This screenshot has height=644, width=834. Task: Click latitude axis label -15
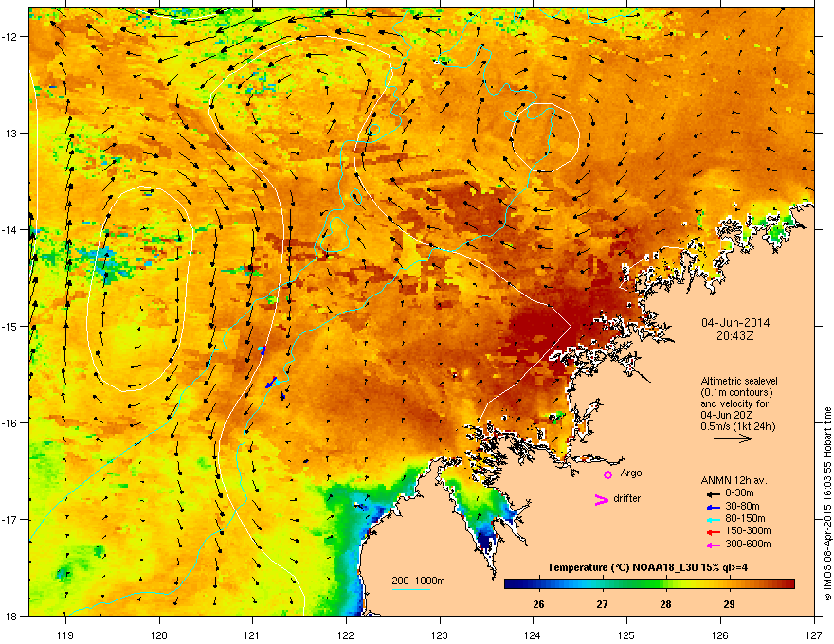[x=9, y=326]
